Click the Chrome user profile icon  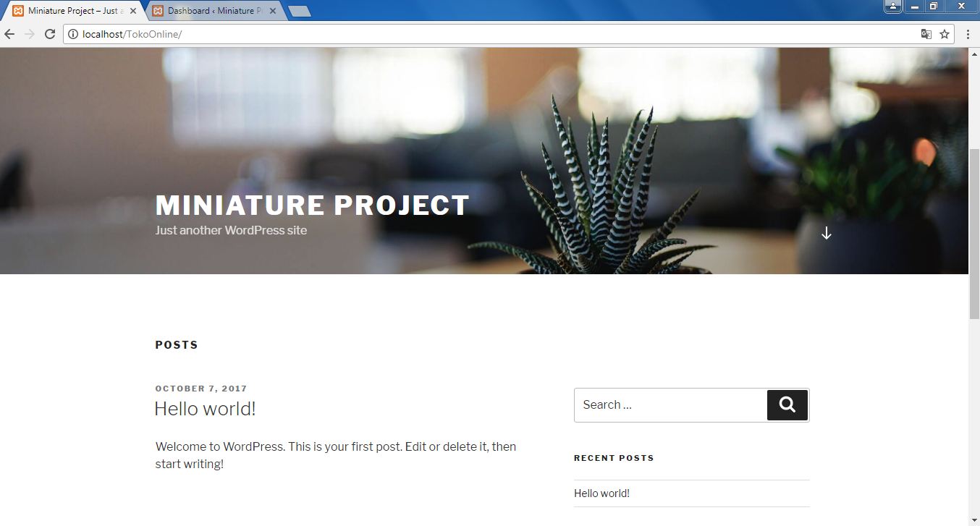tap(893, 7)
